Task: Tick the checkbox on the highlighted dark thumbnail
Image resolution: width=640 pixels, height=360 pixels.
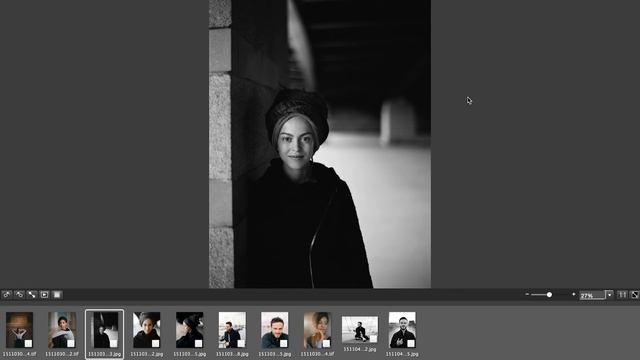Action: (x=113, y=343)
